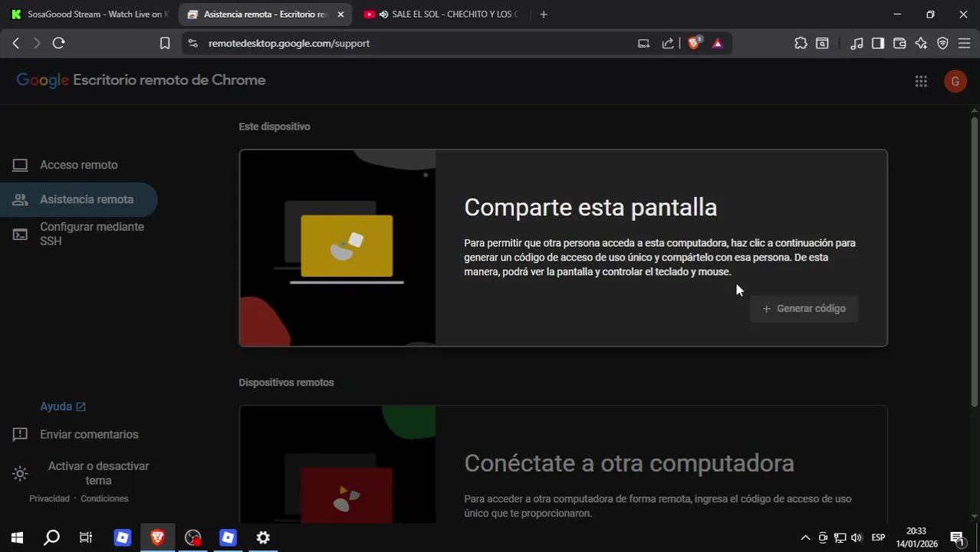Go back with the browser back arrow
The image size is (980, 552).
tap(15, 44)
